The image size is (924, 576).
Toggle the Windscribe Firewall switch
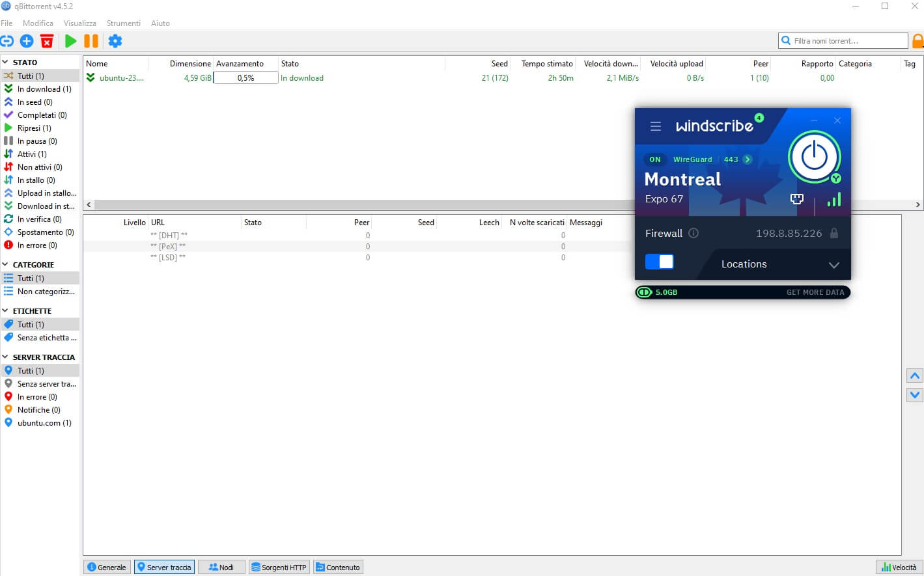(660, 262)
